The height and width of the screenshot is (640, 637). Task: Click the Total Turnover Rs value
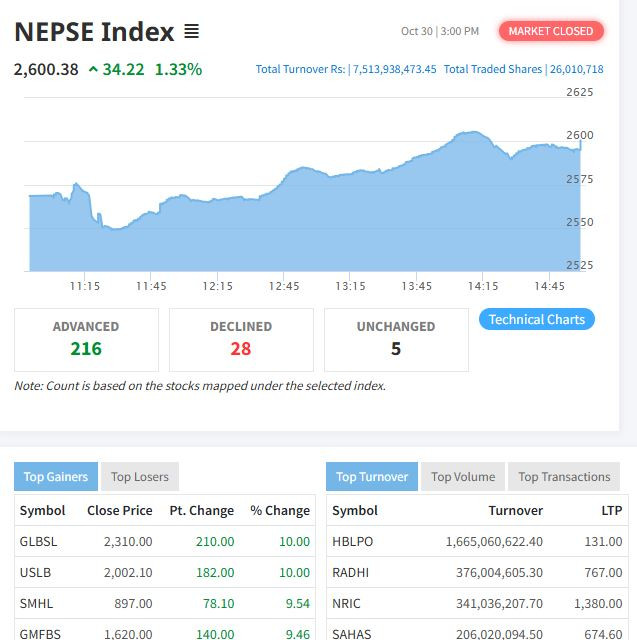(x=394, y=70)
